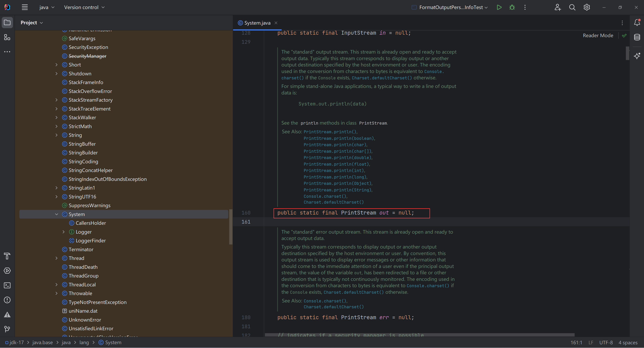This screenshot has width=644, height=348.
Task: Expand the StackWalker class node
Action: (x=57, y=118)
